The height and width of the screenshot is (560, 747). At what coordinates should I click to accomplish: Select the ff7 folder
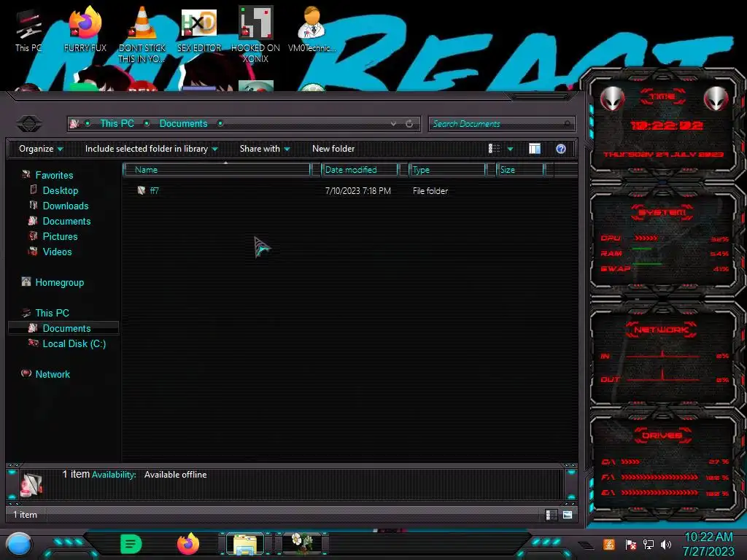(154, 190)
